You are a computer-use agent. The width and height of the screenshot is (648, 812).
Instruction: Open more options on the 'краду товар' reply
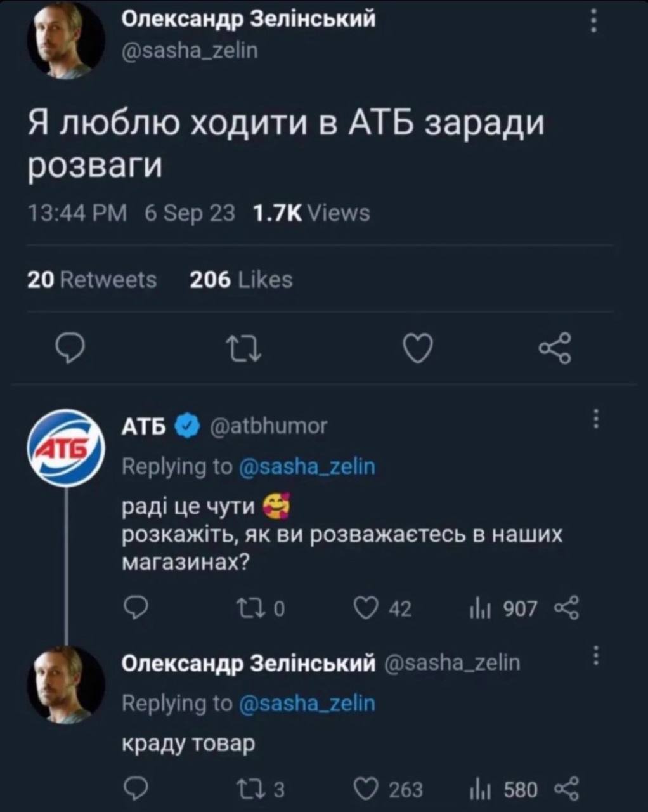595,656
